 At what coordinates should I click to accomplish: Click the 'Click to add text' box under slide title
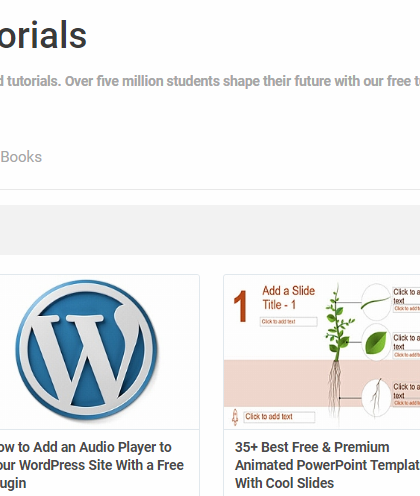point(289,322)
